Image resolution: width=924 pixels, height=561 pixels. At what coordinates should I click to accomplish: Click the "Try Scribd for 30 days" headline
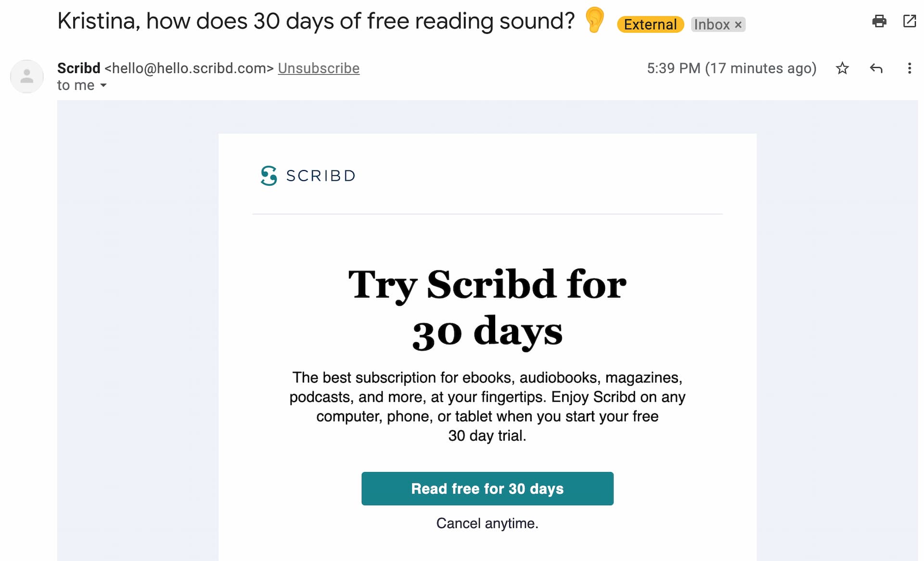tap(487, 307)
